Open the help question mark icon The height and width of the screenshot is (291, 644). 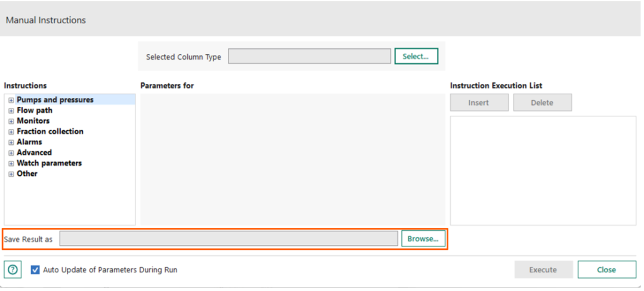click(13, 270)
